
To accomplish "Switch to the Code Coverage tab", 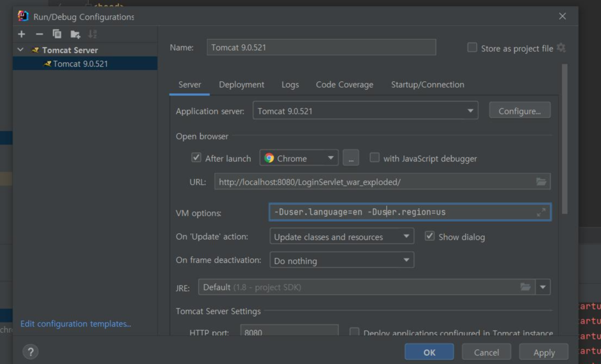I will tap(344, 84).
